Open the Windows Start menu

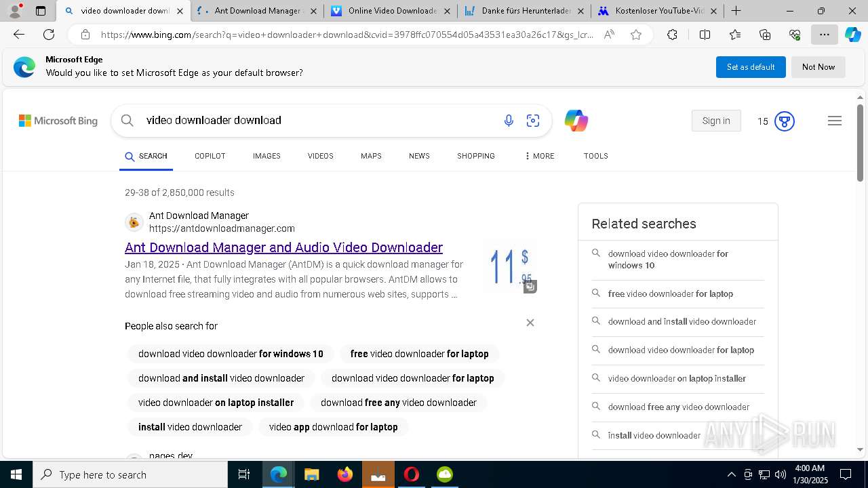(x=16, y=474)
